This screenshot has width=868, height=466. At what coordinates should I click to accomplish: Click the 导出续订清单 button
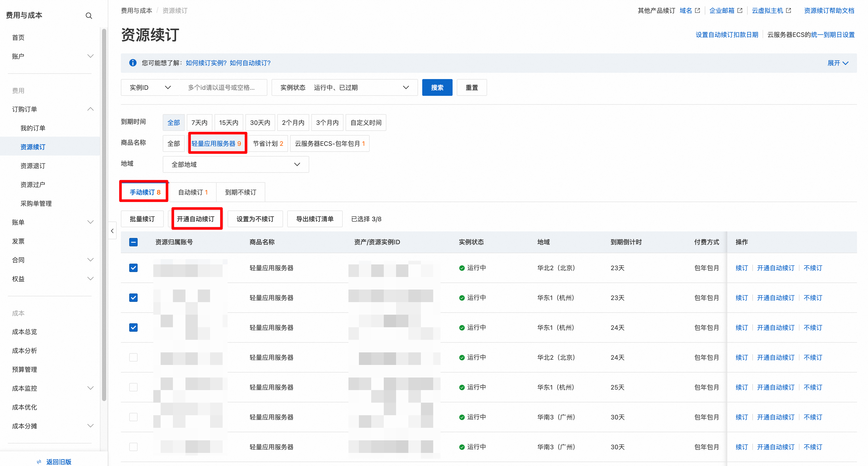[315, 219]
